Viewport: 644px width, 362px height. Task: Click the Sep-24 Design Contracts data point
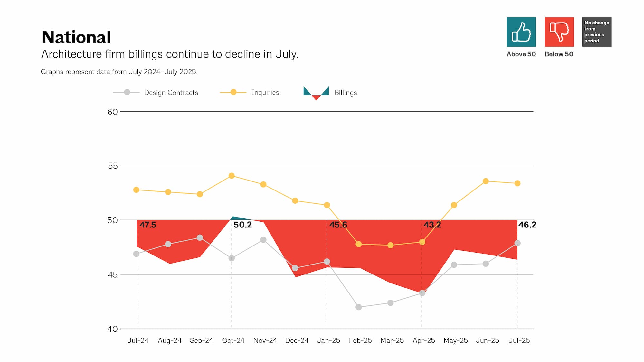pyautogui.click(x=200, y=237)
